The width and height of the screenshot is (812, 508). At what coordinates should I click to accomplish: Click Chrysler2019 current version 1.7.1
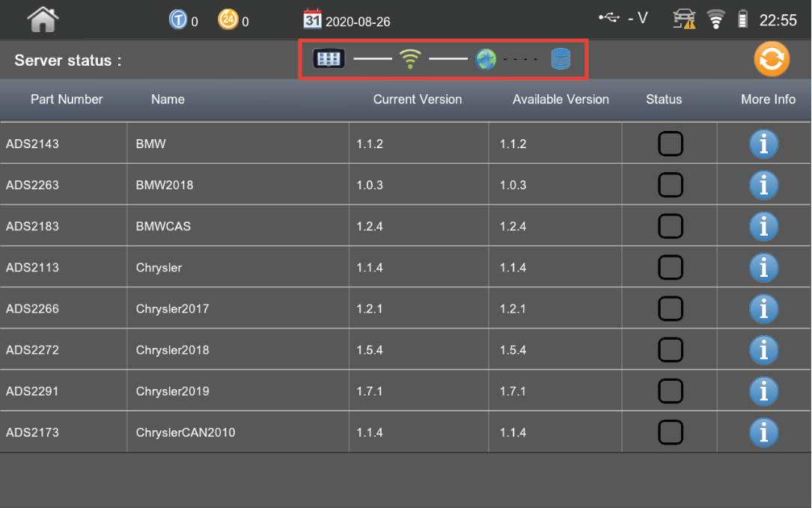[x=369, y=391]
